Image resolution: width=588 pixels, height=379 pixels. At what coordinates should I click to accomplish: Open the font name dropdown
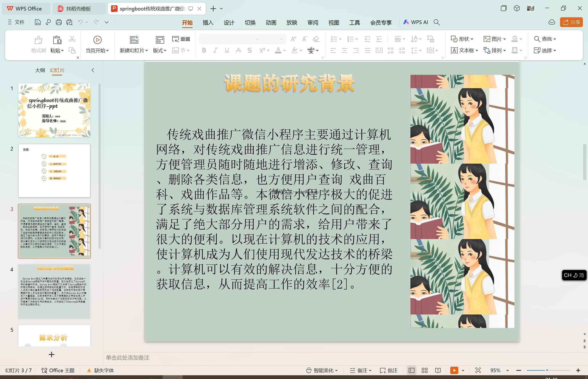point(257,39)
